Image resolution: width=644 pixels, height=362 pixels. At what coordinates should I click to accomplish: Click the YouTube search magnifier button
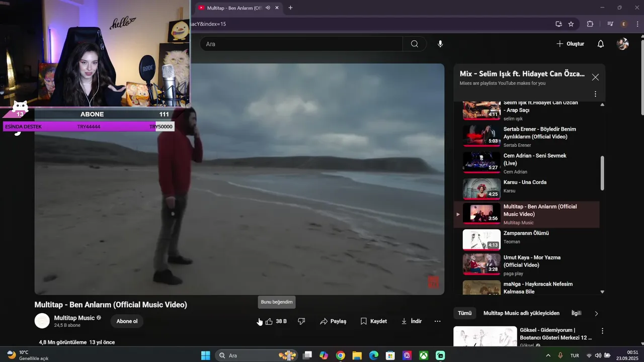[415, 44]
